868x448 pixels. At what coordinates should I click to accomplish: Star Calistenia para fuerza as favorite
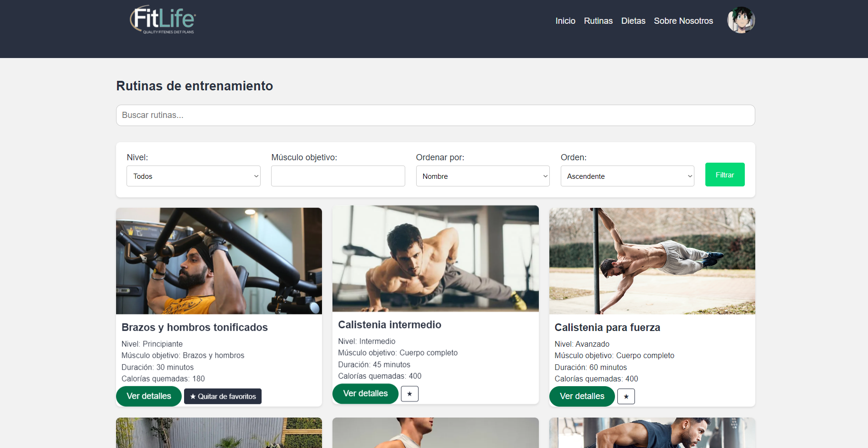point(626,397)
